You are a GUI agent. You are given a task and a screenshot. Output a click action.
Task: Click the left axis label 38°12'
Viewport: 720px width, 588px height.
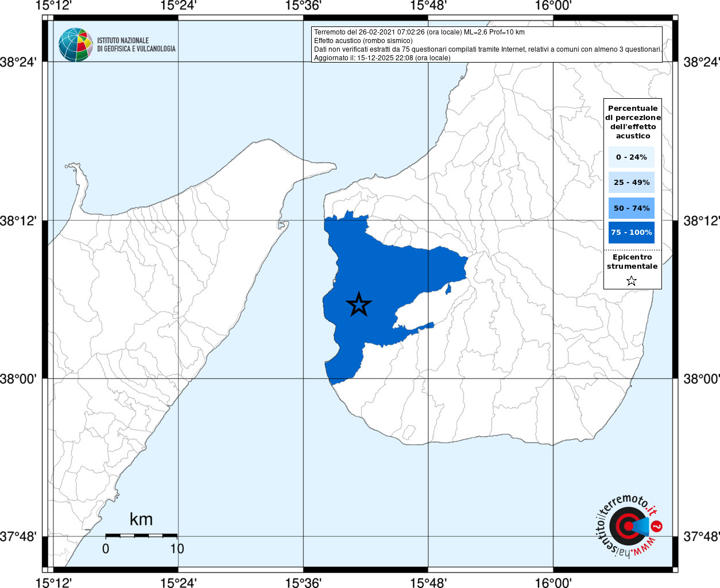coord(18,220)
